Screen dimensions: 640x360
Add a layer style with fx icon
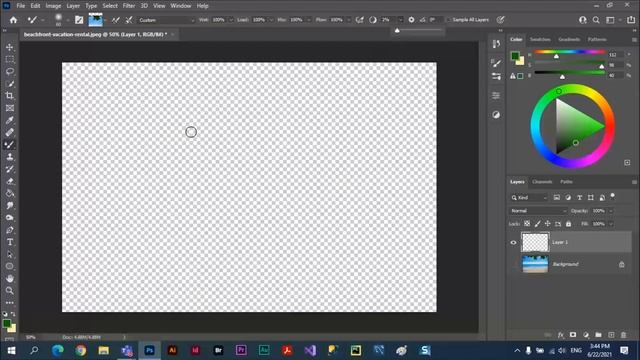[x=560, y=335]
